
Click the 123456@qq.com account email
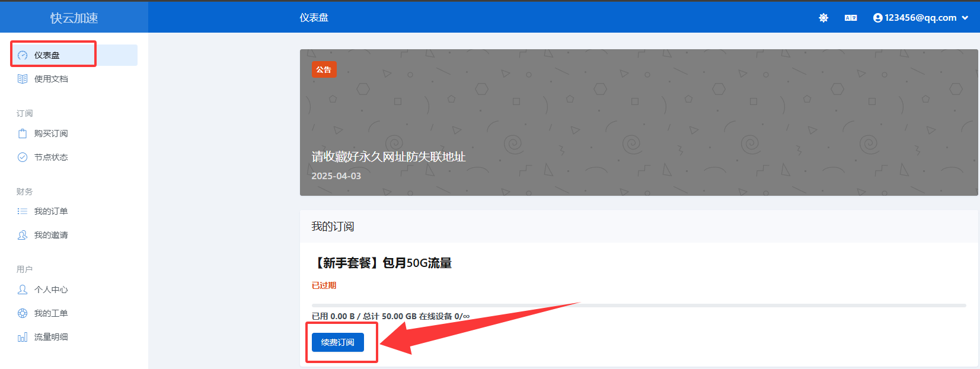(921, 18)
